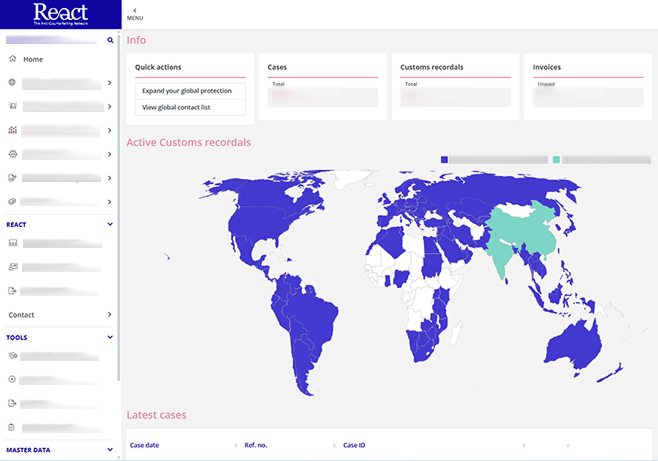Expand the coins menu item chevron
This screenshot has height=461, width=658.
pos(110,202)
